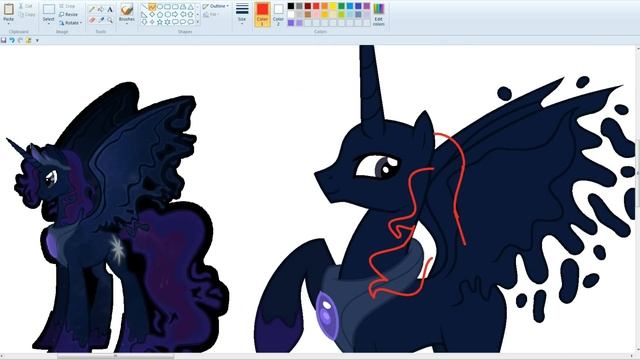Viewport: 640px width, 360px height.
Task: Select the Oval shape
Action: coord(160,7)
